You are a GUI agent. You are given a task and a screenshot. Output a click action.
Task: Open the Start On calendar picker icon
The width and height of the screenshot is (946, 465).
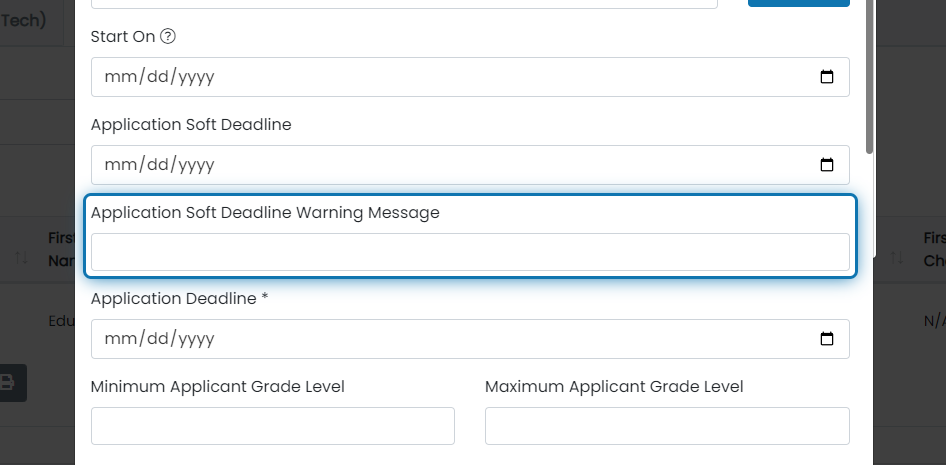(827, 77)
